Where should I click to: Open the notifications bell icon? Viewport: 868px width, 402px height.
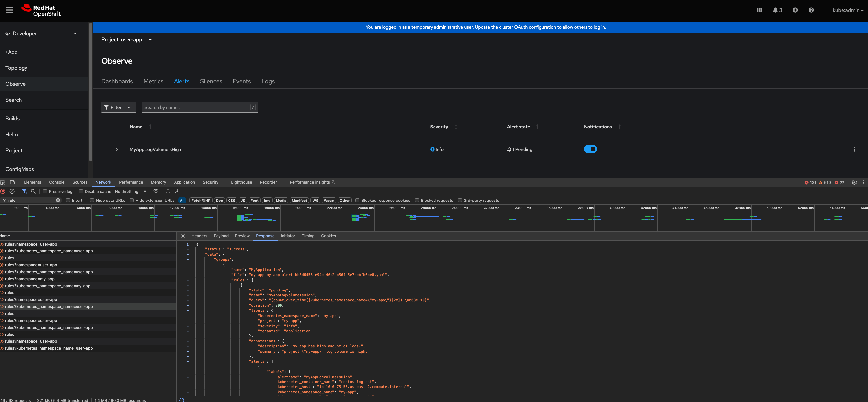pos(777,10)
